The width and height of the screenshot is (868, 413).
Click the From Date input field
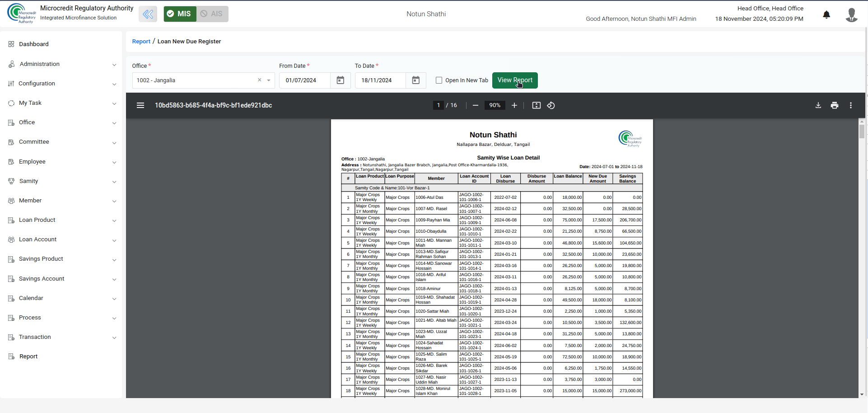click(305, 80)
